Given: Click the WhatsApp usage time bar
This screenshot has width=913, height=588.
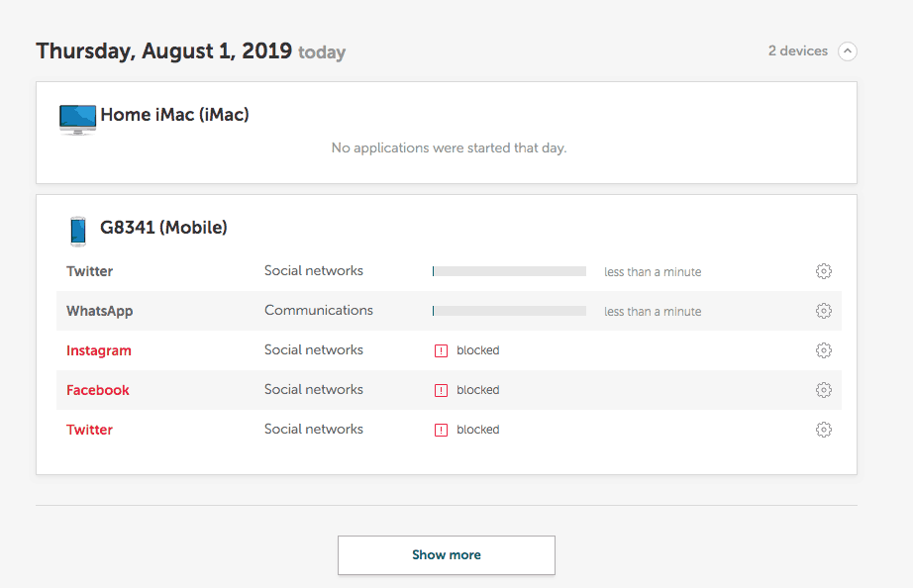Looking at the screenshot, I should [509, 311].
